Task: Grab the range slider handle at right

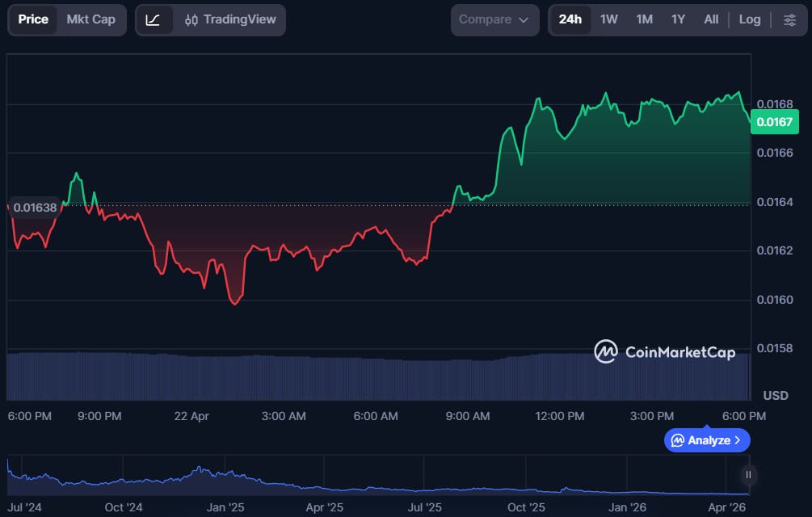Action: click(749, 475)
